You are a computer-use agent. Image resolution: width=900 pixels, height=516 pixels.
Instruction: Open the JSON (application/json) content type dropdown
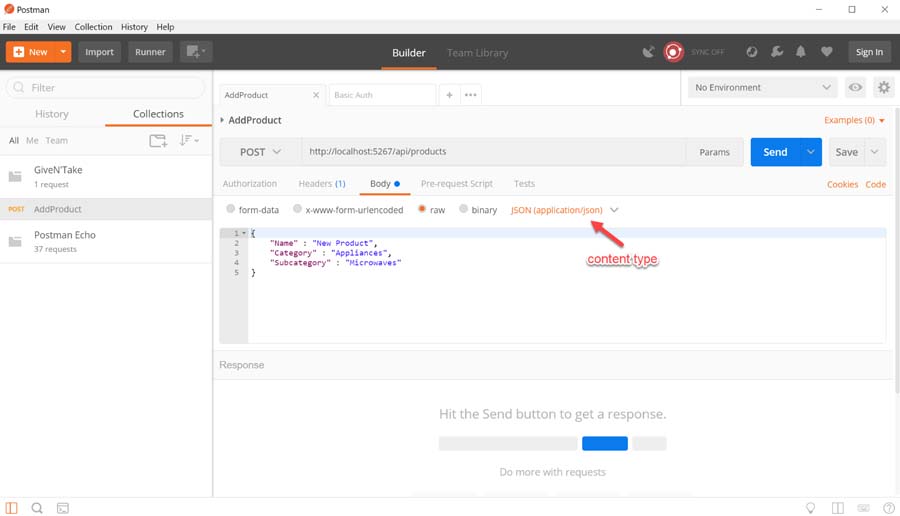pos(565,210)
